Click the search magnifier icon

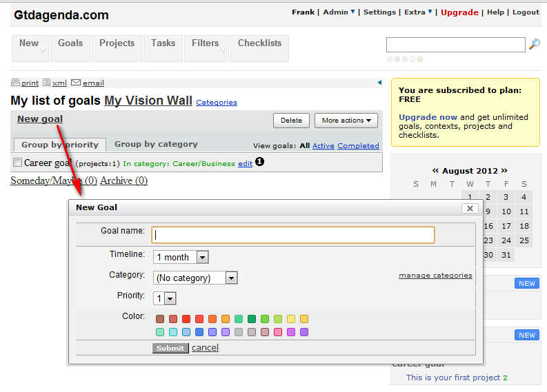coord(534,45)
